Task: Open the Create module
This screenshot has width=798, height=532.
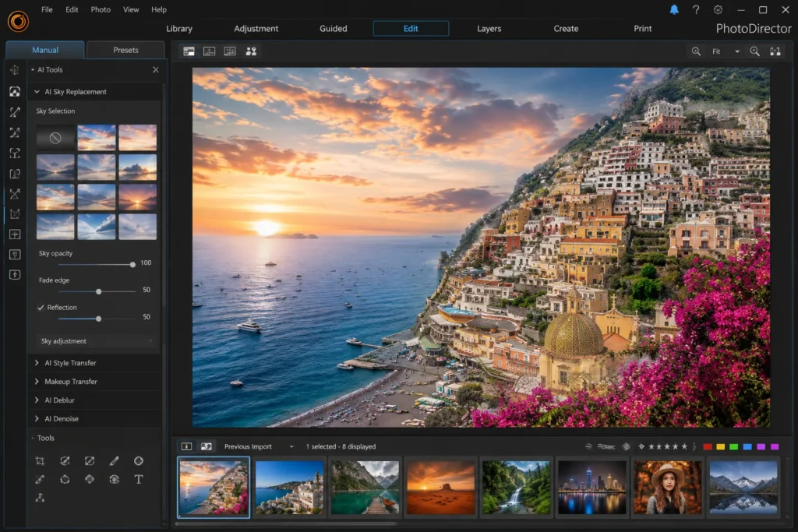Action: tap(566, 29)
